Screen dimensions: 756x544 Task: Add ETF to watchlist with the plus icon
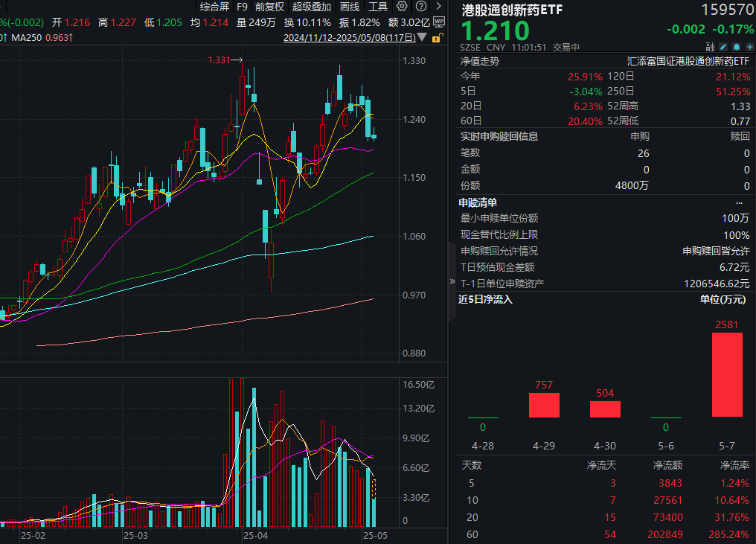tap(750, 46)
